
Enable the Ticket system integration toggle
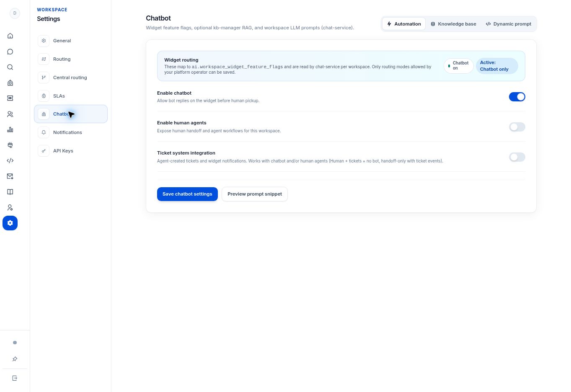(517, 157)
